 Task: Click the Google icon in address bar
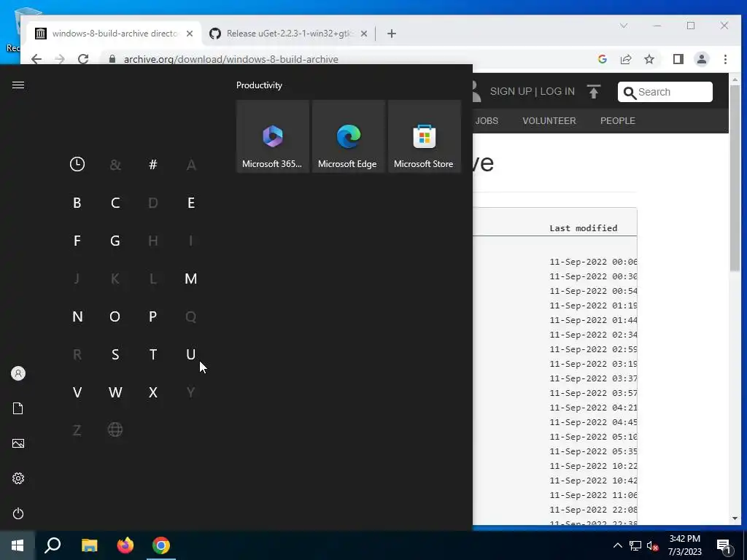[602, 59]
